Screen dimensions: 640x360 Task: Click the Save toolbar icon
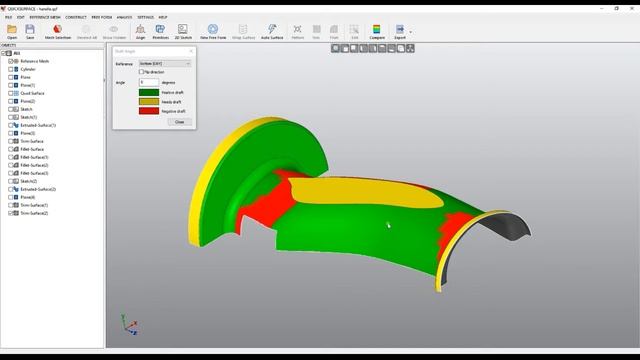(30, 29)
